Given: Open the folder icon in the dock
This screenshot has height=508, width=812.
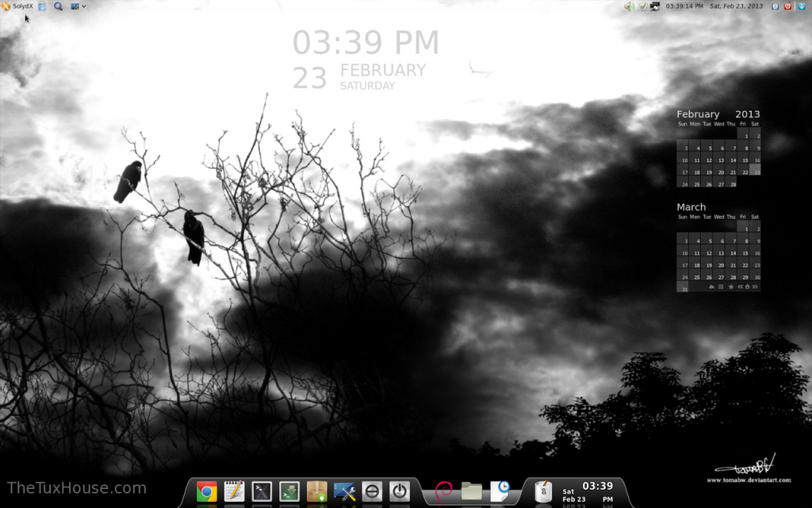Looking at the screenshot, I should click(x=471, y=491).
